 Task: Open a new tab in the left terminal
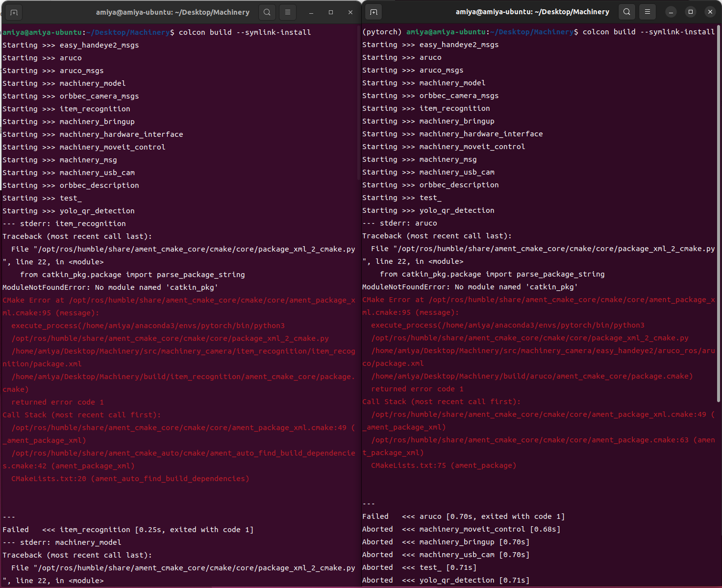pos(14,12)
